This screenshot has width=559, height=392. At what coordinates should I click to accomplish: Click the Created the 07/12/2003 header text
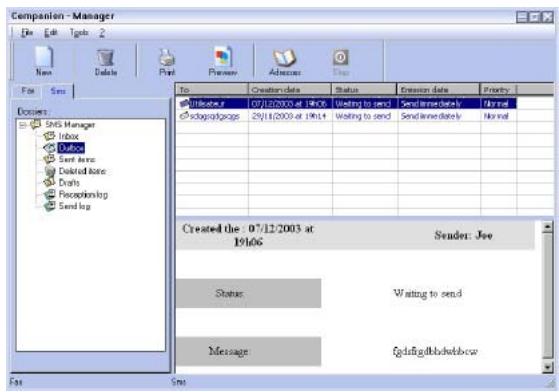pyautogui.click(x=248, y=235)
